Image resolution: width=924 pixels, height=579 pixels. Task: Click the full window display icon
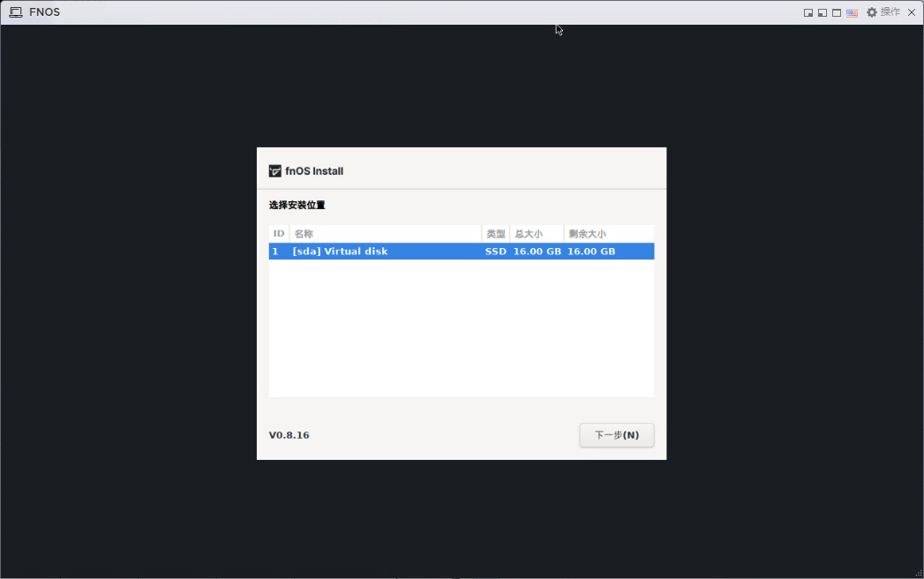point(837,13)
